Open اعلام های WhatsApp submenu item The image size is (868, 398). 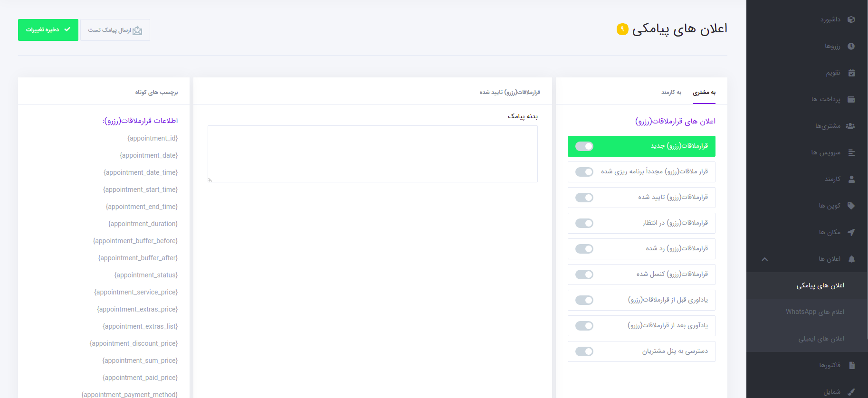click(x=807, y=312)
